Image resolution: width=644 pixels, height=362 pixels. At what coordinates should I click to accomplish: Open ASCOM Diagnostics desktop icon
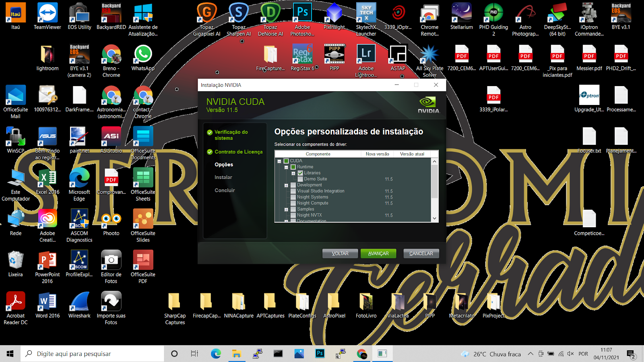coord(79,226)
